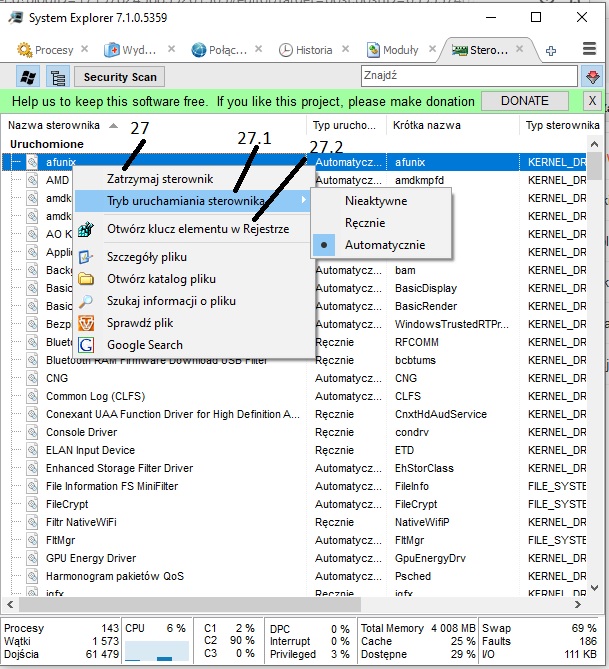Collapse the Uruchomione group
The width and height of the screenshot is (609, 669).
pyautogui.click(x=47, y=144)
